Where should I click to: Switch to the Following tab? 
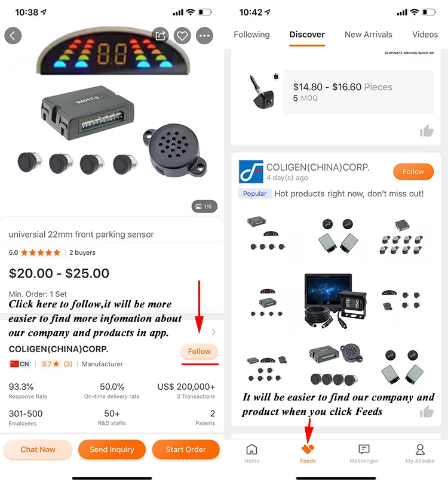251,35
